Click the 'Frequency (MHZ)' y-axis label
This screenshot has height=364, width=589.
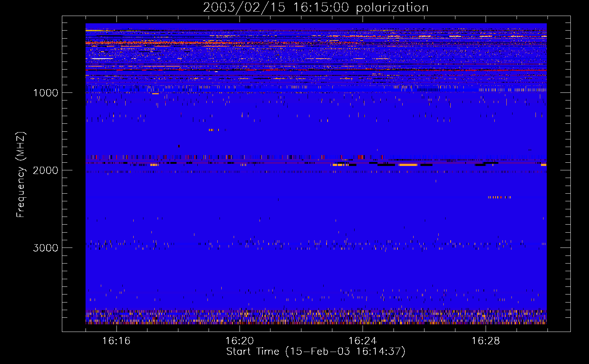[x=21, y=175]
